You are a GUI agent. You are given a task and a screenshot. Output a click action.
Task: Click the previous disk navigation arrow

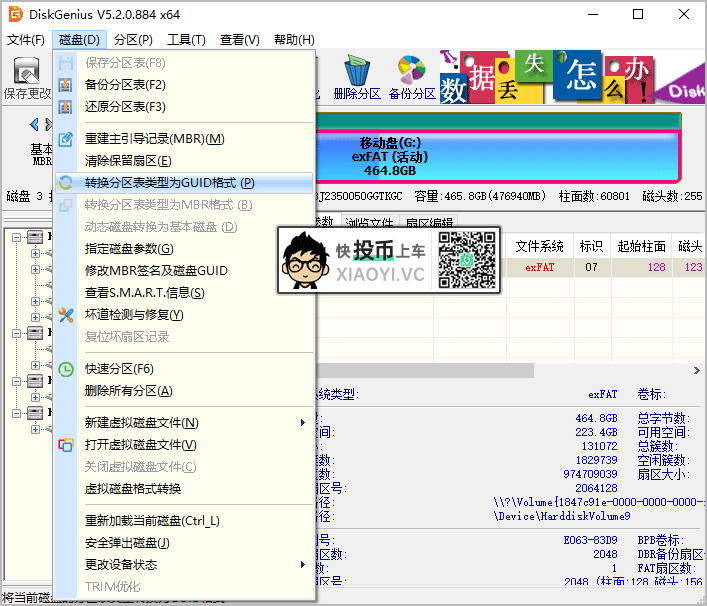(x=34, y=125)
